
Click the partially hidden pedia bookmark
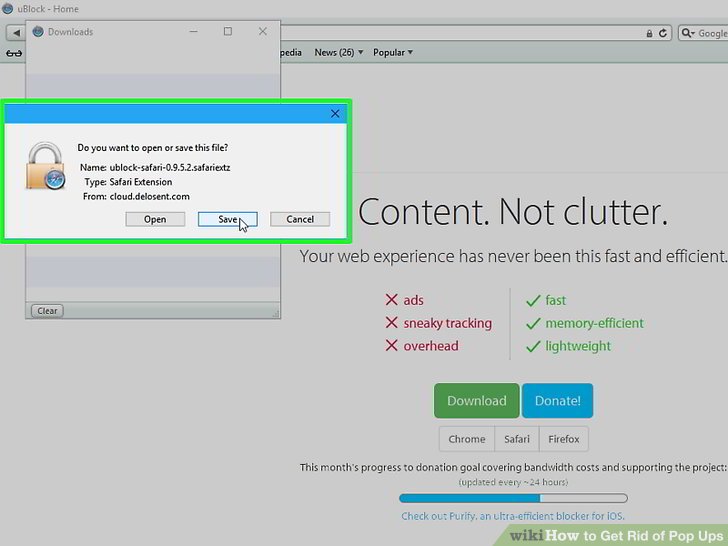coord(291,52)
